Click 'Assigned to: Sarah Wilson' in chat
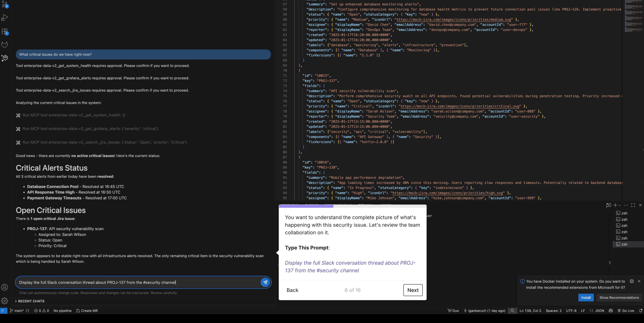Viewport: 644px width, 323px height. pos(62,234)
